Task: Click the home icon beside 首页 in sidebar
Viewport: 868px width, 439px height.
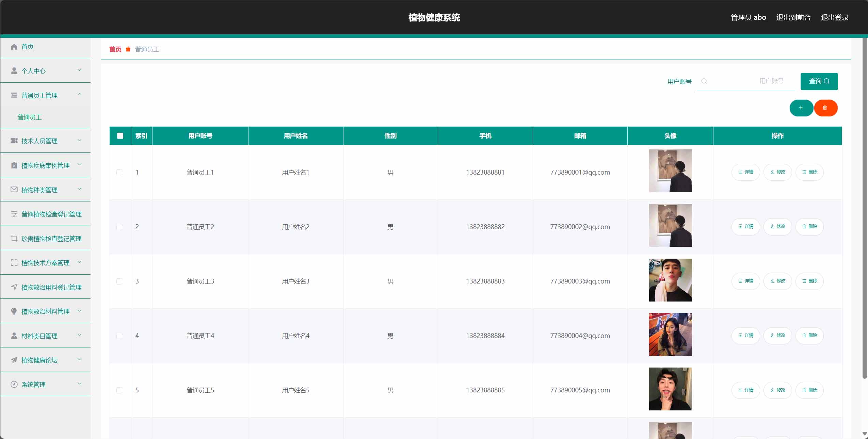Action: pyautogui.click(x=14, y=47)
